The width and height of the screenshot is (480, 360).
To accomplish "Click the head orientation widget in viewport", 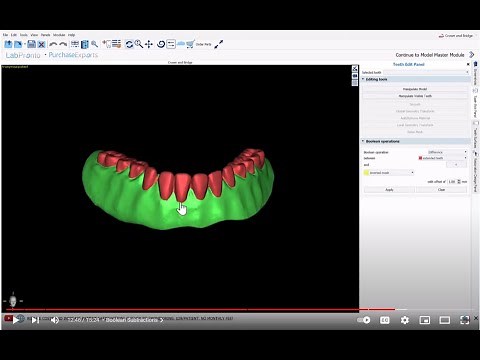I will pos(13,300).
